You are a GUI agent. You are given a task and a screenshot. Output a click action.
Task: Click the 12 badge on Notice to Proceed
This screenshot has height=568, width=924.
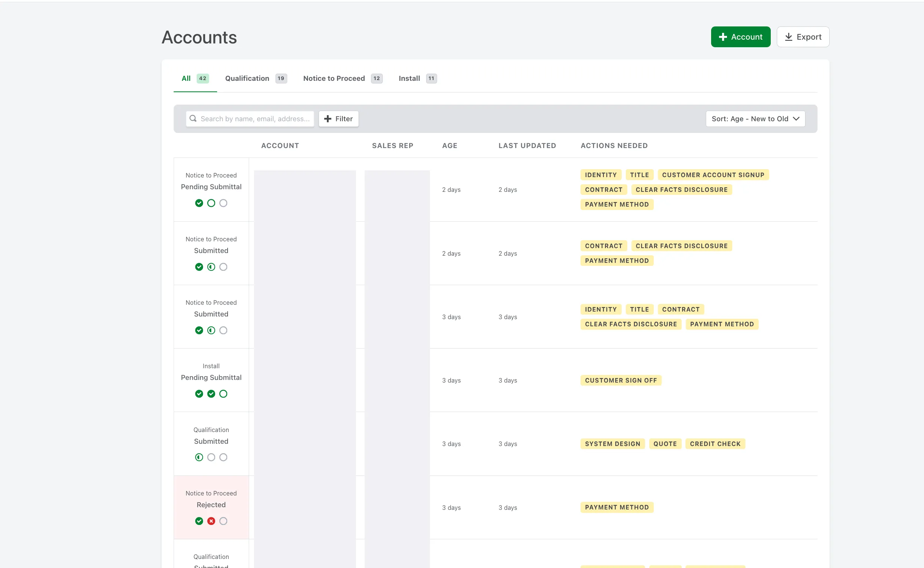tap(377, 78)
